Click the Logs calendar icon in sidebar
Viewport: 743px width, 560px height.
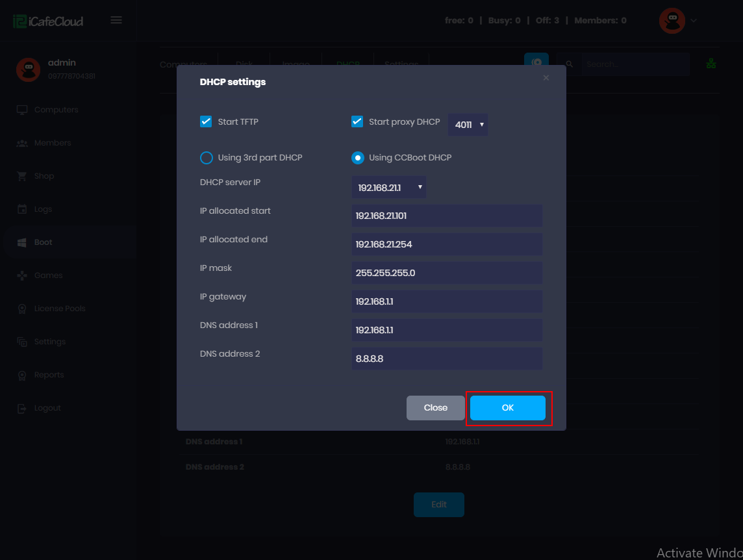[22, 209]
